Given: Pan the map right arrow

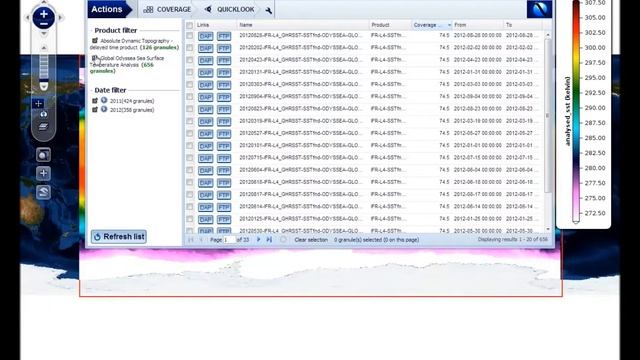Looking at the screenshot, I should [x=60, y=18].
